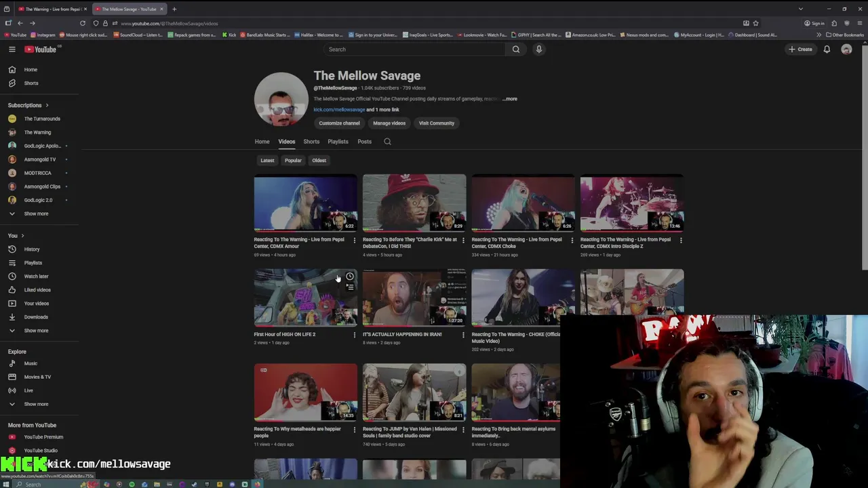This screenshot has height=488, width=868.
Task: Click the YouTube search field
Action: pos(414,49)
